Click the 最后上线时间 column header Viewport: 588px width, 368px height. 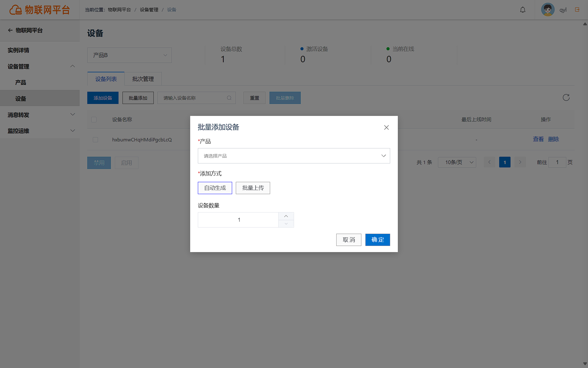476,120
